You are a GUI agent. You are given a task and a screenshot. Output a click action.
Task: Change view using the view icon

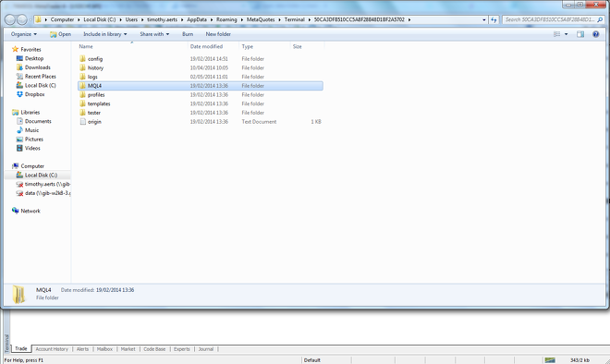(x=557, y=34)
